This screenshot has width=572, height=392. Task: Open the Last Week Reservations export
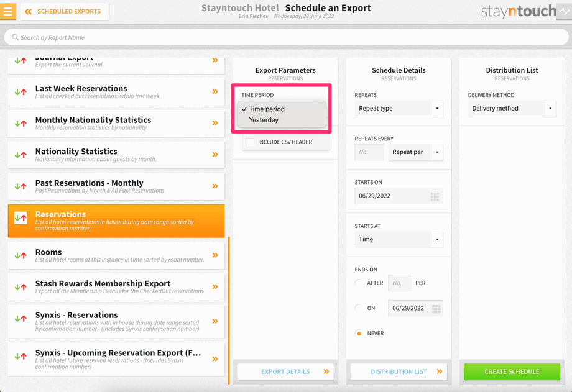coord(116,92)
